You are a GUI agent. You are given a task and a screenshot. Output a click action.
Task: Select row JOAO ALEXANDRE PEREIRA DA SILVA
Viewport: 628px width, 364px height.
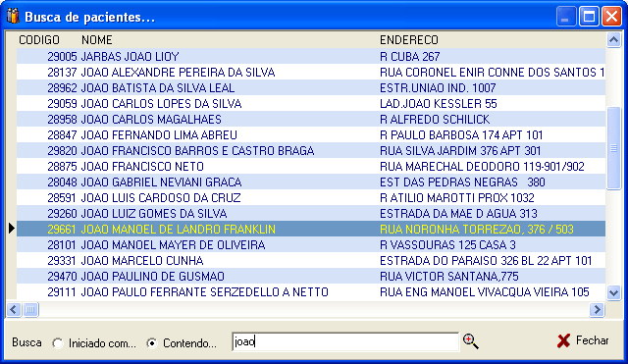pyautogui.click(x=311, y=72)
